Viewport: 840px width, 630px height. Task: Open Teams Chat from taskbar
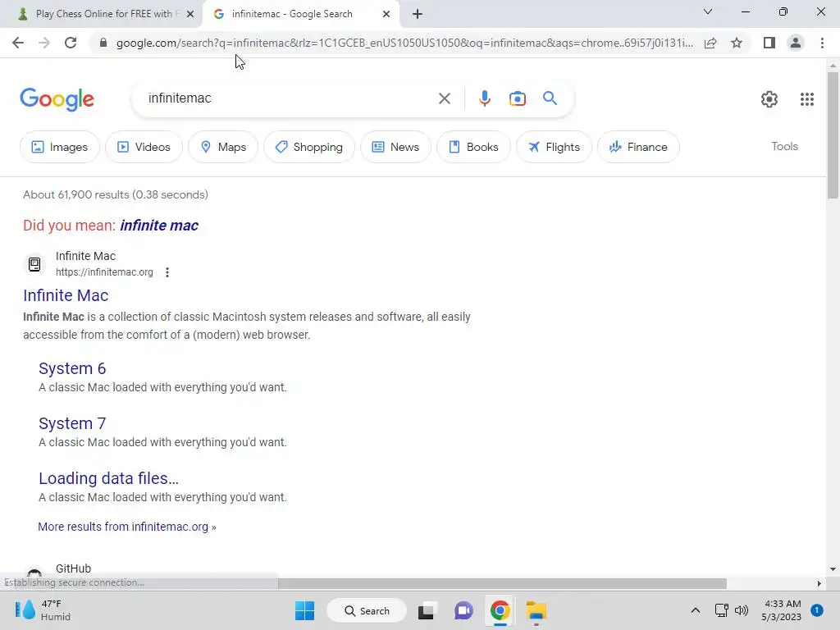point(463,610)
